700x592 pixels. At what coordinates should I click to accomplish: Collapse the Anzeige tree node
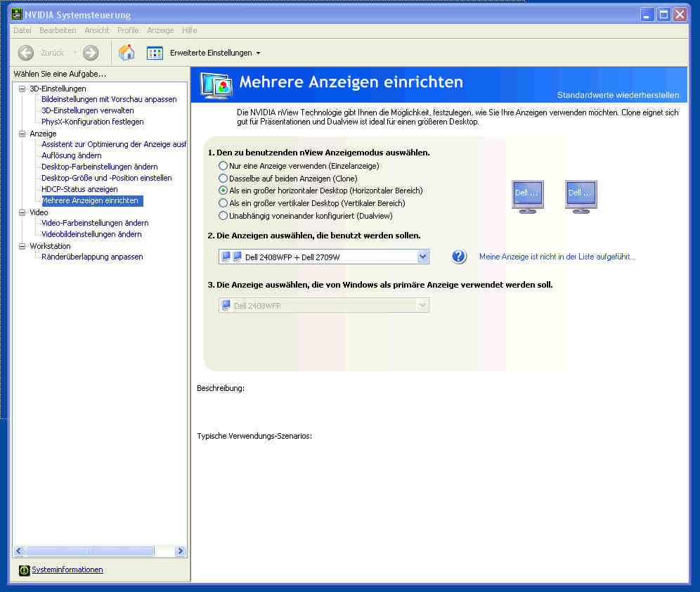(x=22, y=134)
